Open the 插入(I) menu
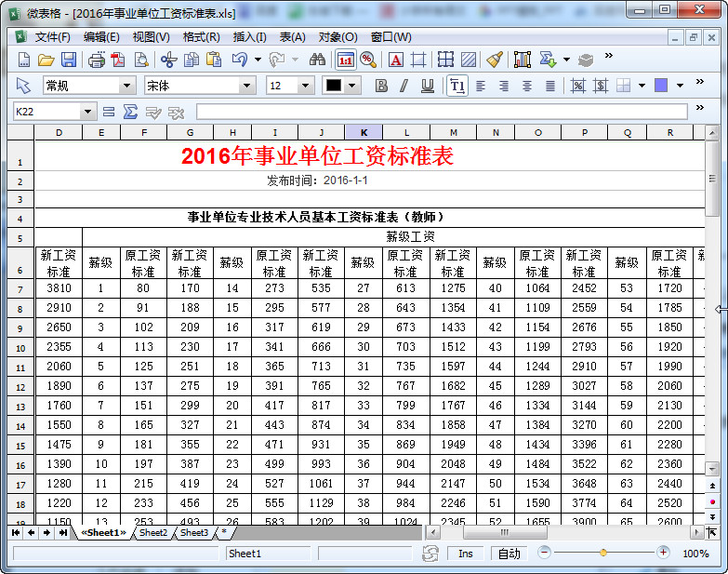Viewport: 728px width, 574px height. 250,37
